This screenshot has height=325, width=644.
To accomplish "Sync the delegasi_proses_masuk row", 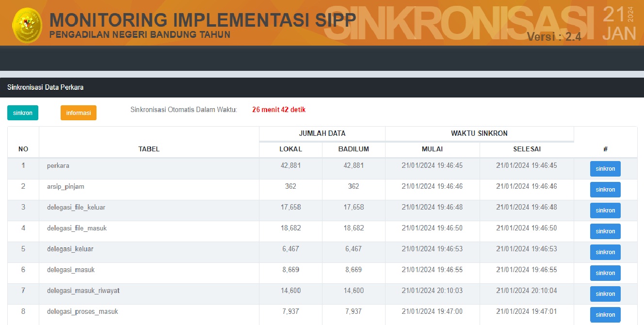I will (x=605, y=314).
